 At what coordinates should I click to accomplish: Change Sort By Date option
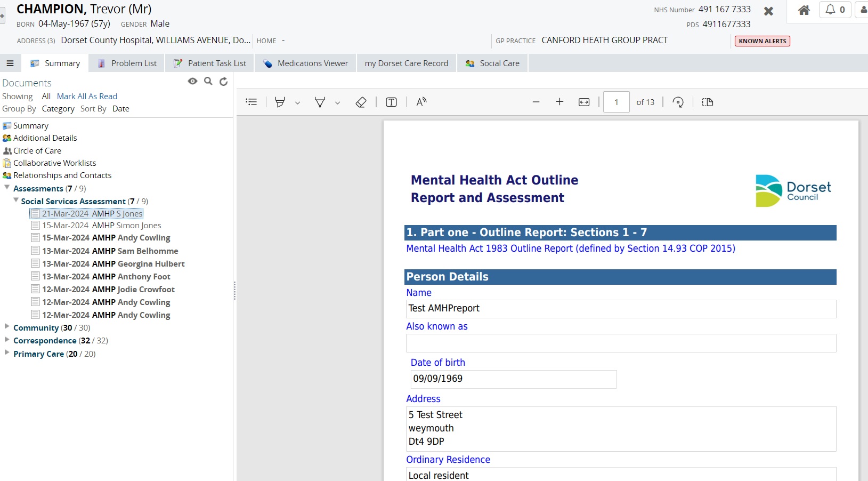coord(121,109)
